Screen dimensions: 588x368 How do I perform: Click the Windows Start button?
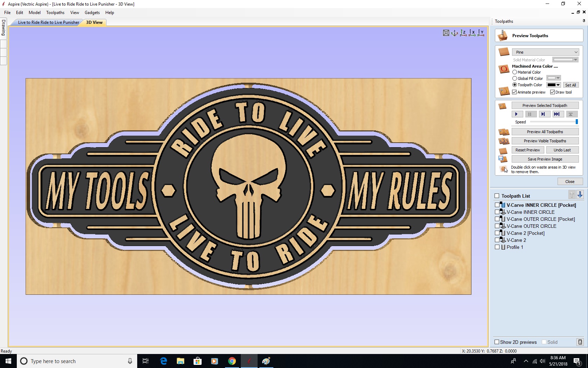click(8, 361)
